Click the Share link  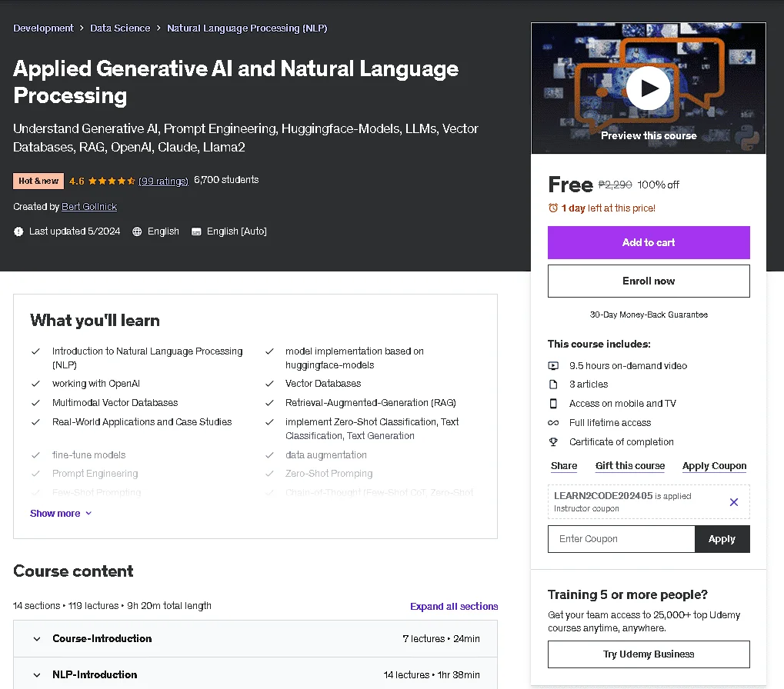(x=563, y=466)
